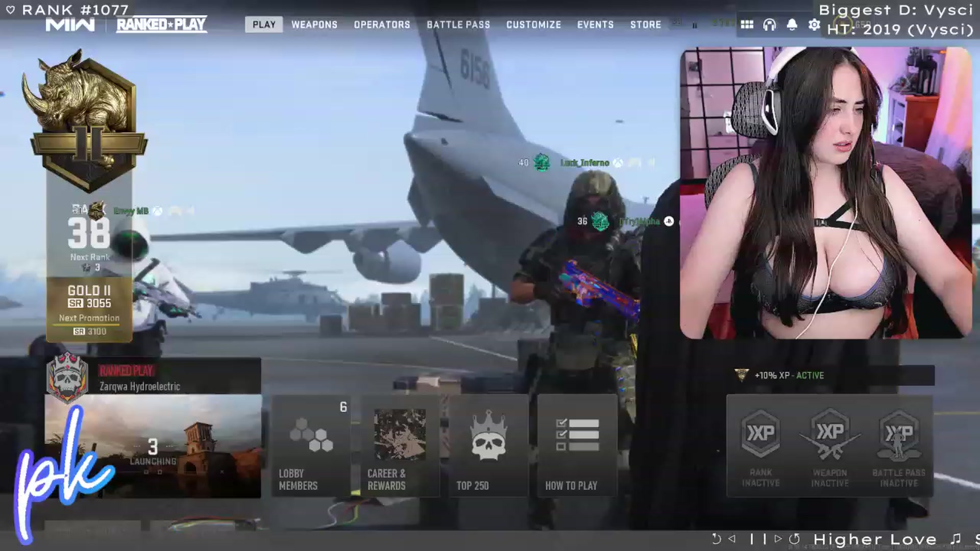This screenshot has height=551, width=980.
Task: Open the grid menu icon in top bar
Action: click(x=747, y=24)
